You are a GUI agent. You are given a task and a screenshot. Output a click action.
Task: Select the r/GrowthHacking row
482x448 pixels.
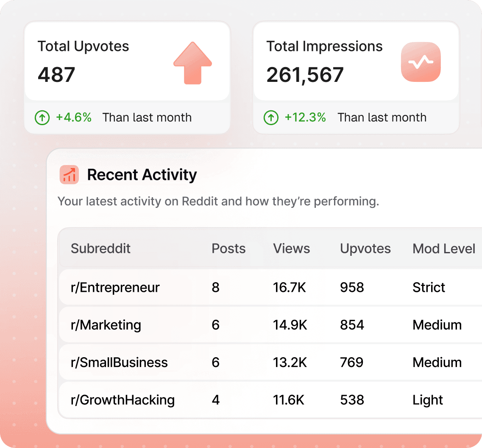(123, 400)
